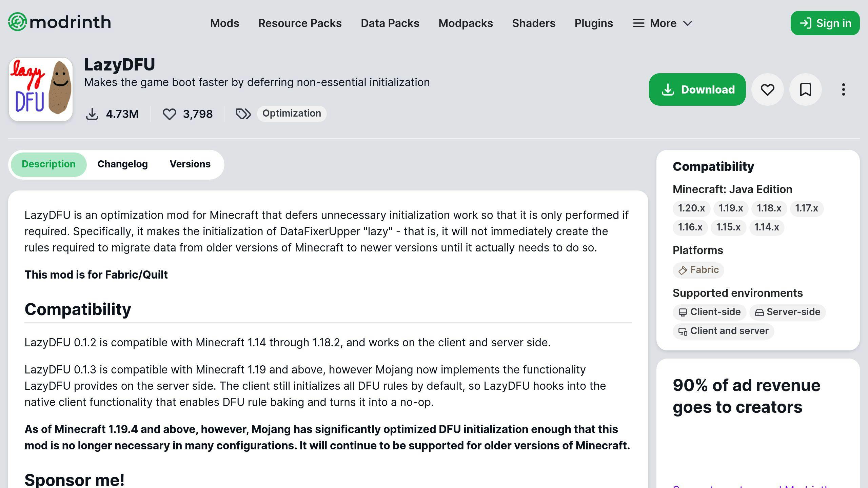
Task: Click the Sign in button
Action: pos(825,23)
